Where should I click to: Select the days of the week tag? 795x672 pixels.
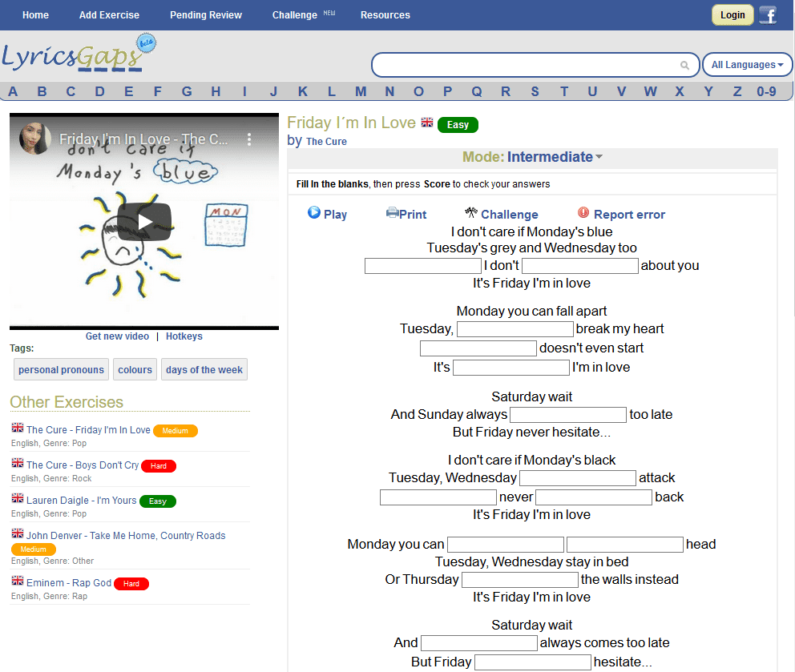(x=204, y=370)
